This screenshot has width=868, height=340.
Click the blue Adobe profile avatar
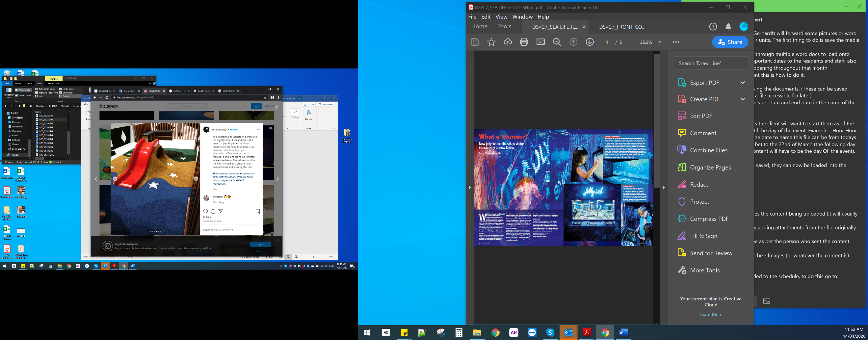[744, 27]
